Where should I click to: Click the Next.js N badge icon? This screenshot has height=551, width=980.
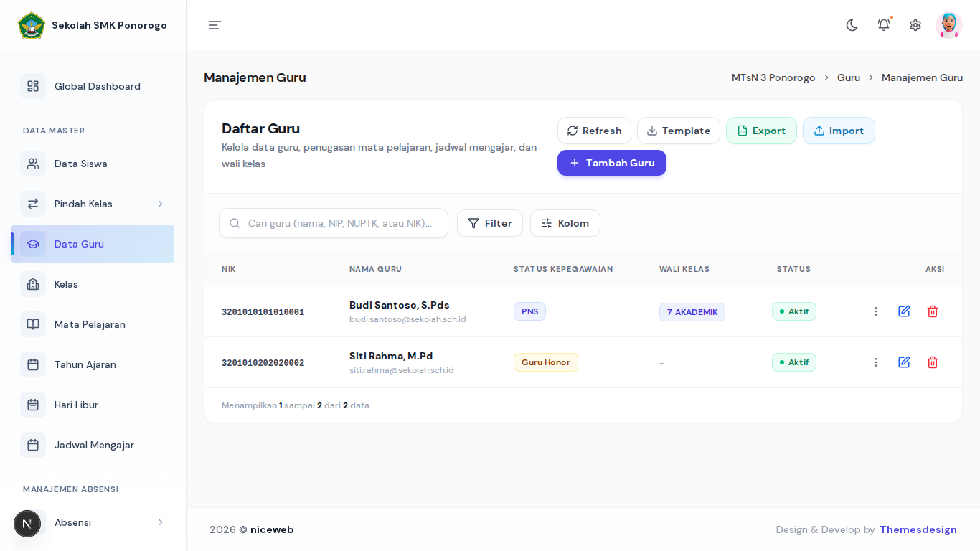click(27, 524)
